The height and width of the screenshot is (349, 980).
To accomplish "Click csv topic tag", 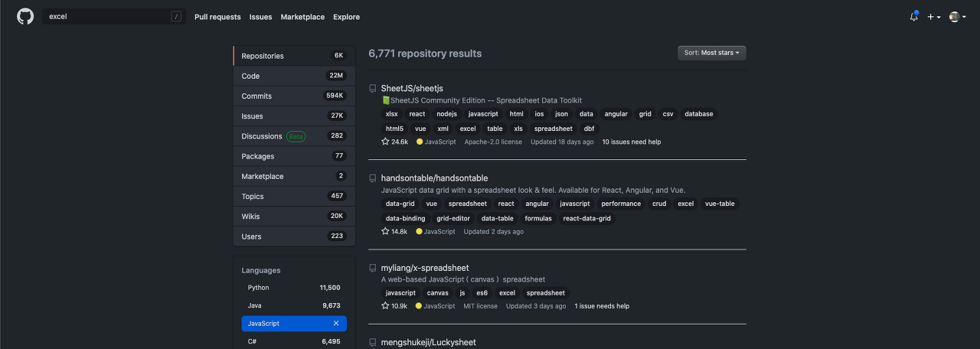I will point(668,114).
